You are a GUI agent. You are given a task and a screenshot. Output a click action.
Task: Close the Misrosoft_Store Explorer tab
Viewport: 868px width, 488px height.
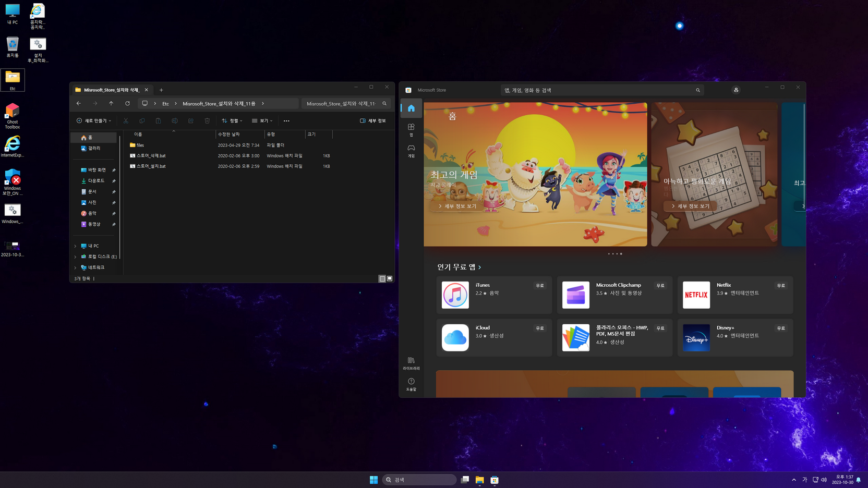(x=147, y=90)
